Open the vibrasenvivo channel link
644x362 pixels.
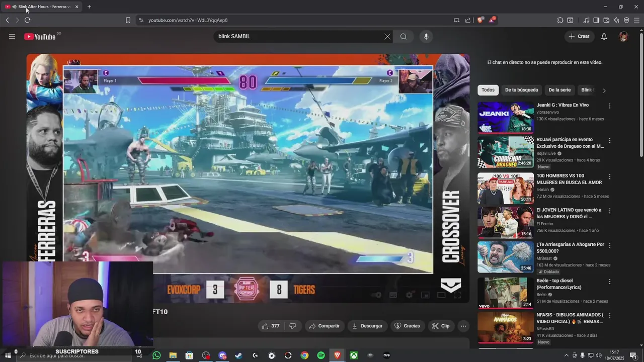click(x=548, y=112)
